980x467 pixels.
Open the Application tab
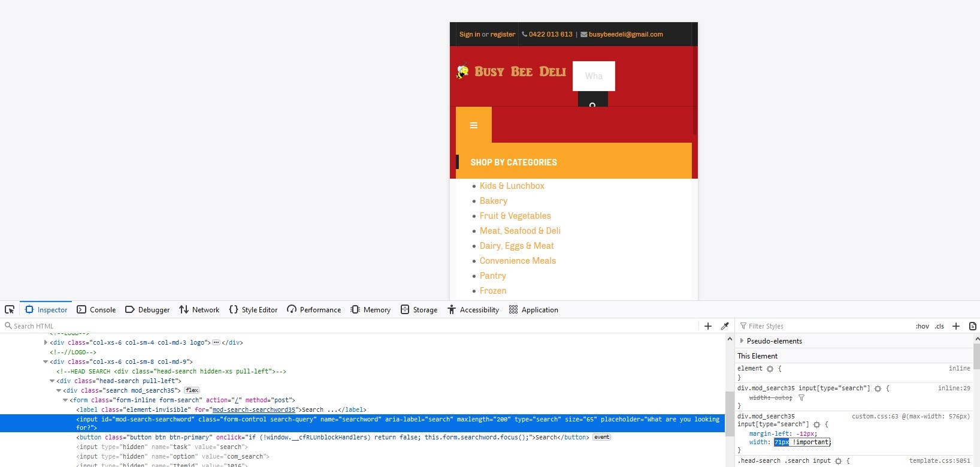coord(534,309)
